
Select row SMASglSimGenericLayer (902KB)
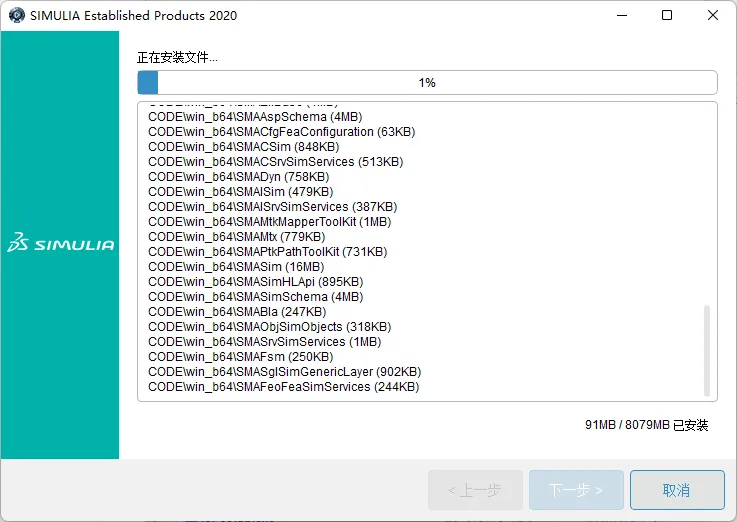(x=284, y=372)
